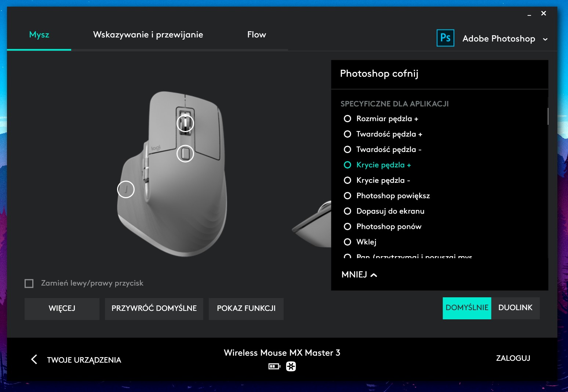Click the SPECYFICZNE DLA APLIKACJI heading
Image resolution: width=568 pixels, height=392 pixels.
[x=394, y=104]
